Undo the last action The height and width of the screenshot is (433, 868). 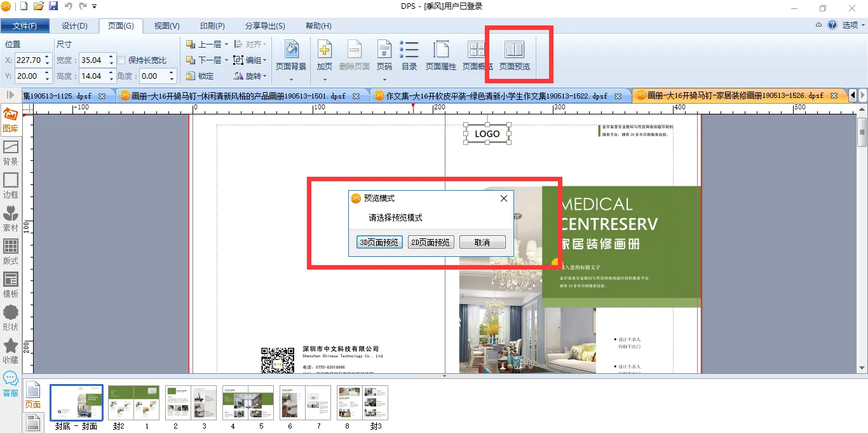68,6
